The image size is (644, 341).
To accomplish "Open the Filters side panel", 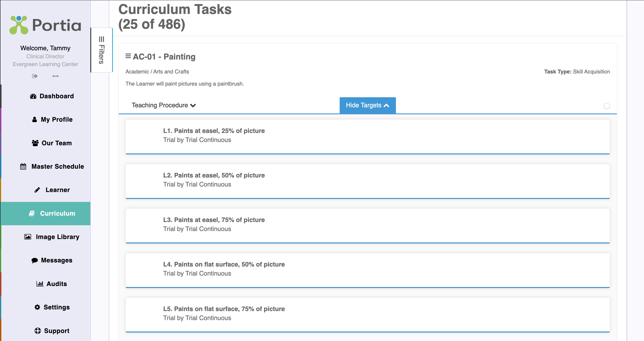I will (x=101, y=50).
